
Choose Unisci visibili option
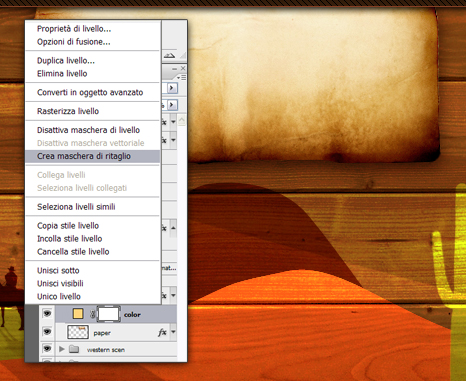(x=60, y=283)
